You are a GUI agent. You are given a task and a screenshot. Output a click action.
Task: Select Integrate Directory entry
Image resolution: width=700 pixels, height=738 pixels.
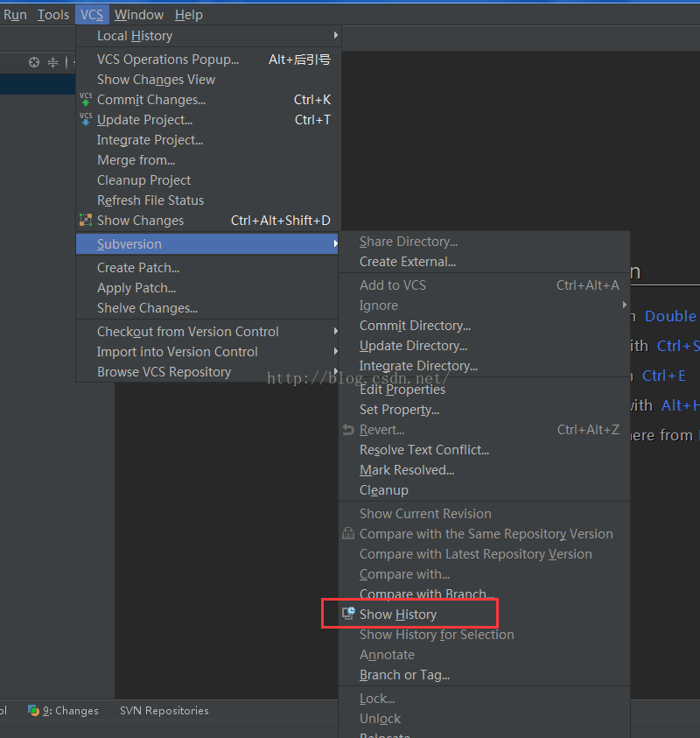coord(484,366)
